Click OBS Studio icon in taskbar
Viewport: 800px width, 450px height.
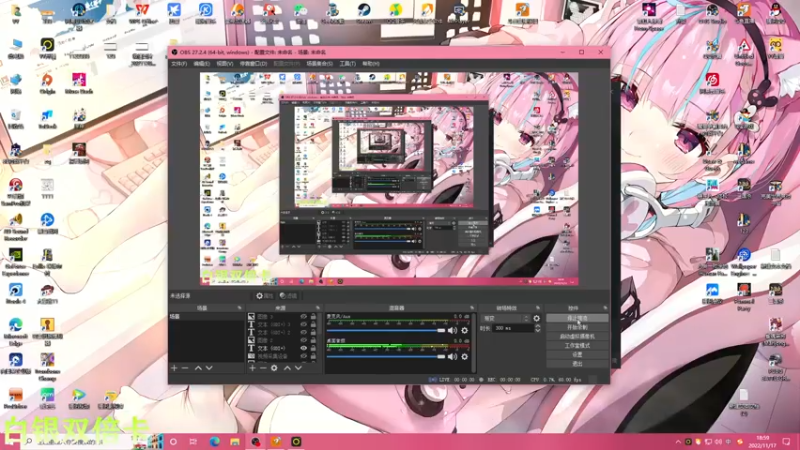[x=255, y=442]
